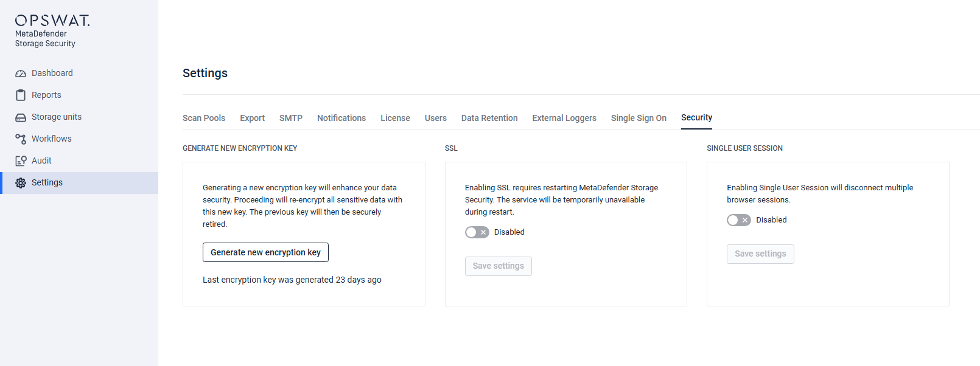The image size is (980, 366).
Task: Open the External Loggers tab
Action: [564, 118]
